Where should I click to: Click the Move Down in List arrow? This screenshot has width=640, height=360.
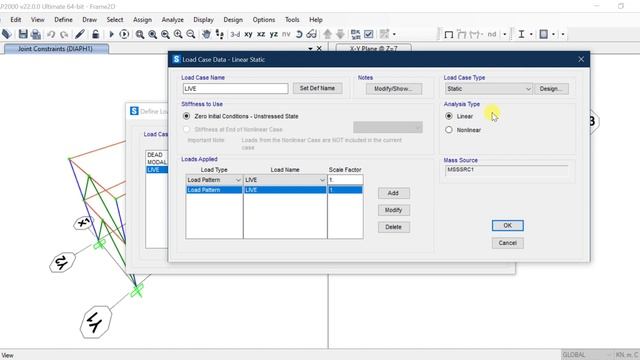[x=340, y=34]
